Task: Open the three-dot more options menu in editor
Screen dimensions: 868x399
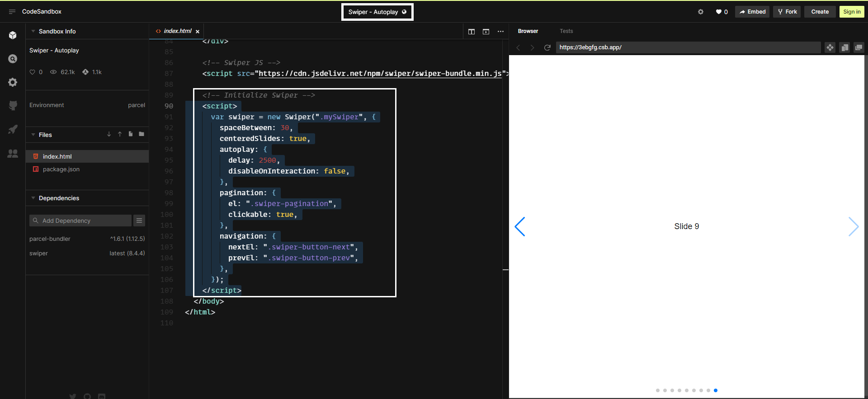Action: (x=500, y=32)
